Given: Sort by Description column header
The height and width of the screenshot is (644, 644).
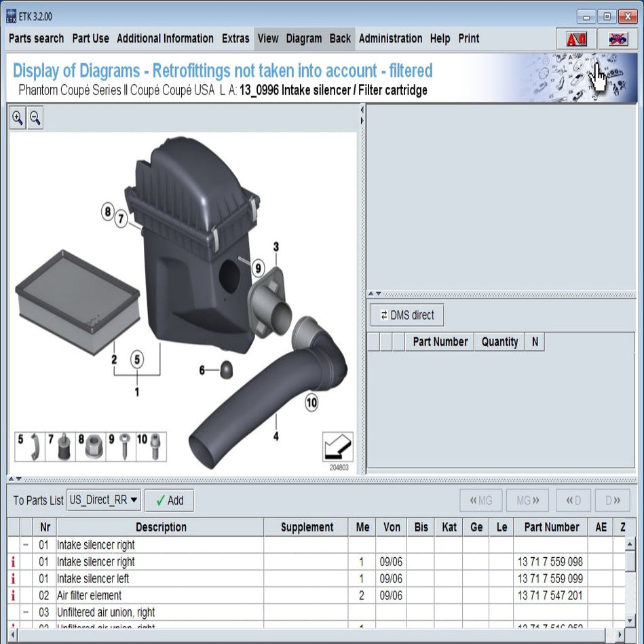Looking at the screenshot, I should click(161, 527).
